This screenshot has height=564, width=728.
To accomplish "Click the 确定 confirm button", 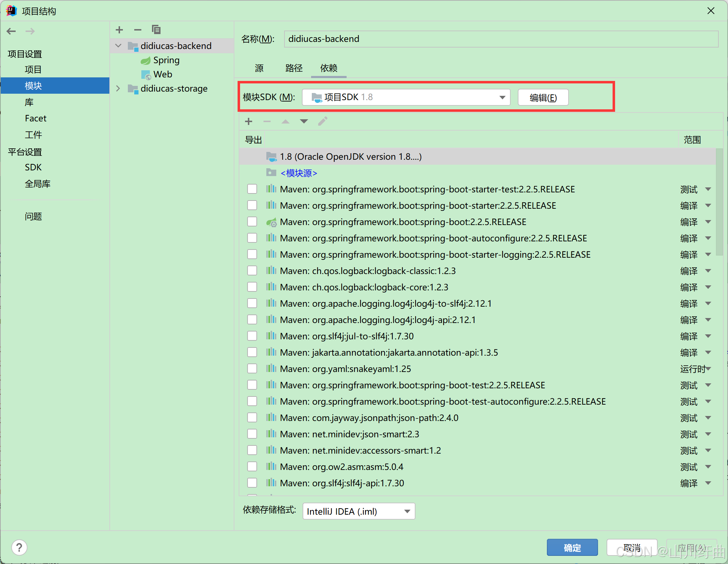I will (572, 548).
